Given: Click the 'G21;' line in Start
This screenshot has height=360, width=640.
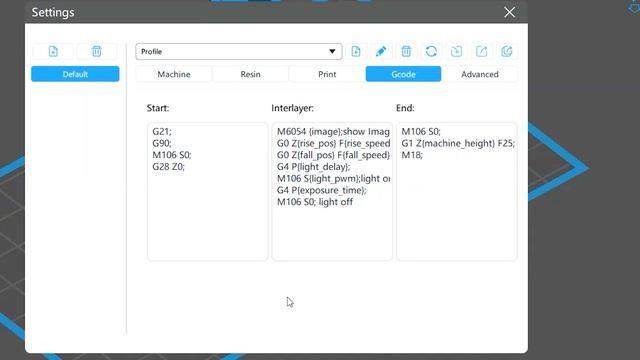Looking at the screenshot, I should [x=162, y=131].
